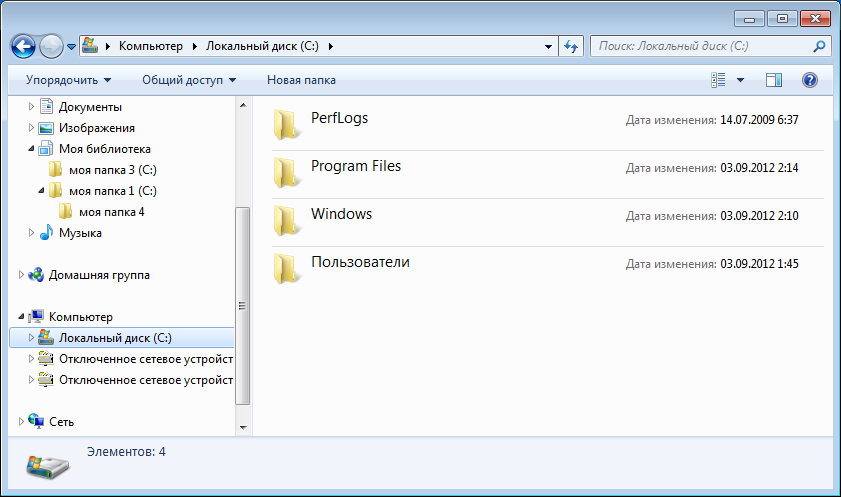
Task: Expand Локальный диск (C:) tree node
Action: (x=31, y=337)
